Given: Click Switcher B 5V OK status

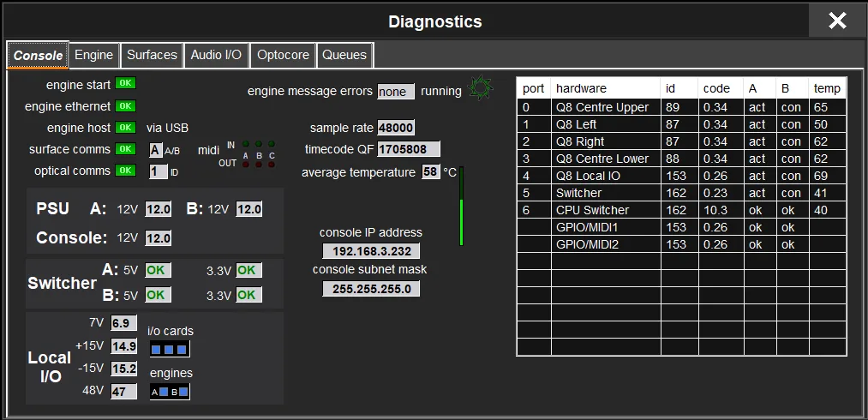Looking at the screenshot, I should pyautogui.click(x=159, y=295).
